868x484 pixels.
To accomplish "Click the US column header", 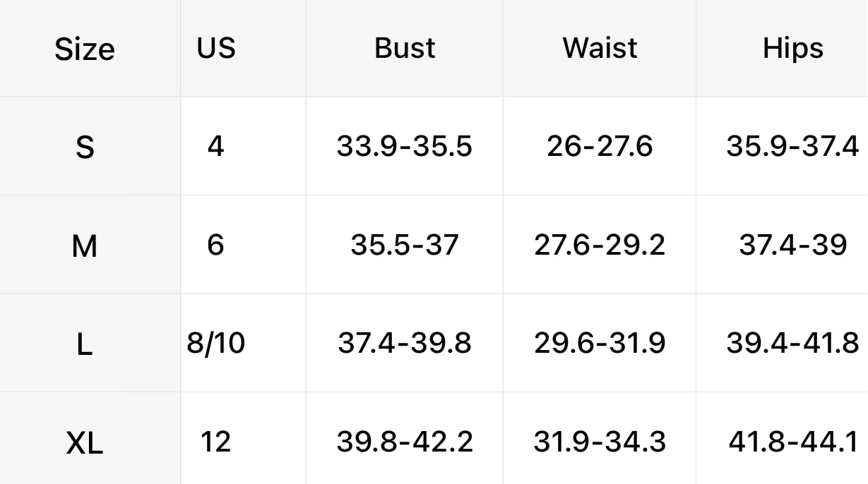I will pos(216,48).
